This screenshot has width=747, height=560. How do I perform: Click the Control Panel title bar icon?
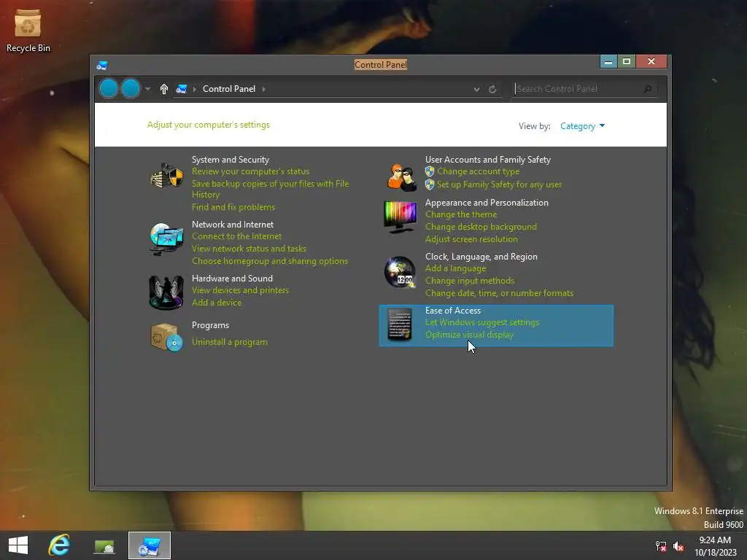coord(102,65)
